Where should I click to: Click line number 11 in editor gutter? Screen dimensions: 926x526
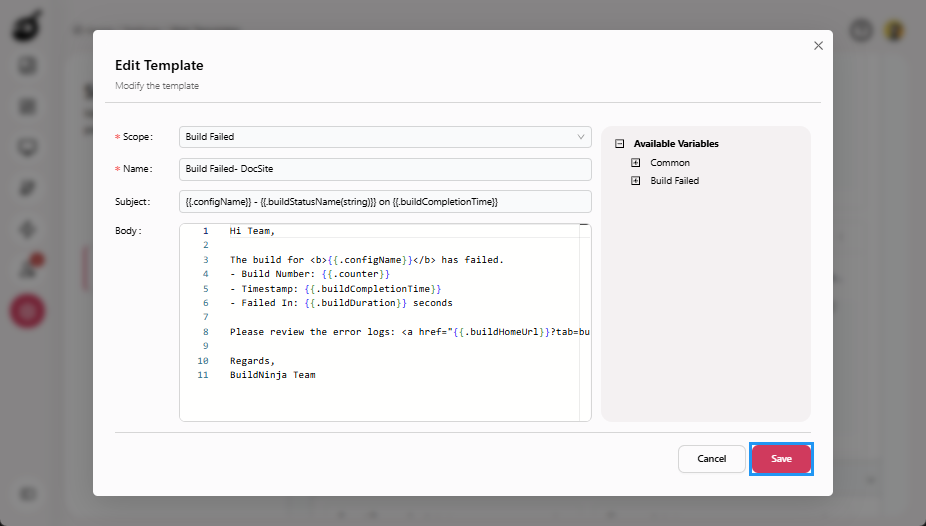[203, 375]
